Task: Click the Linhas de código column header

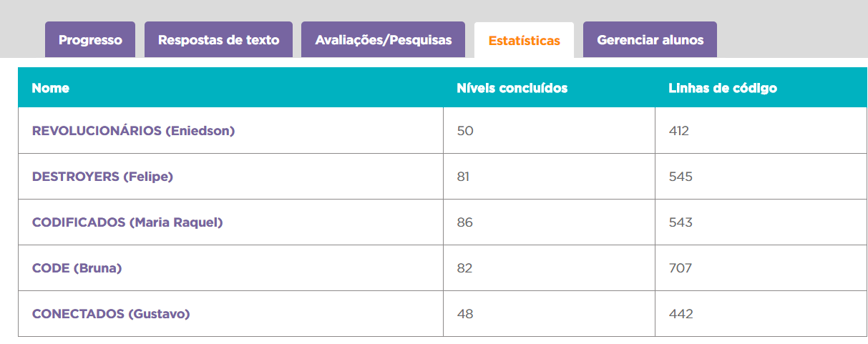Action: [x=722, y=88]
